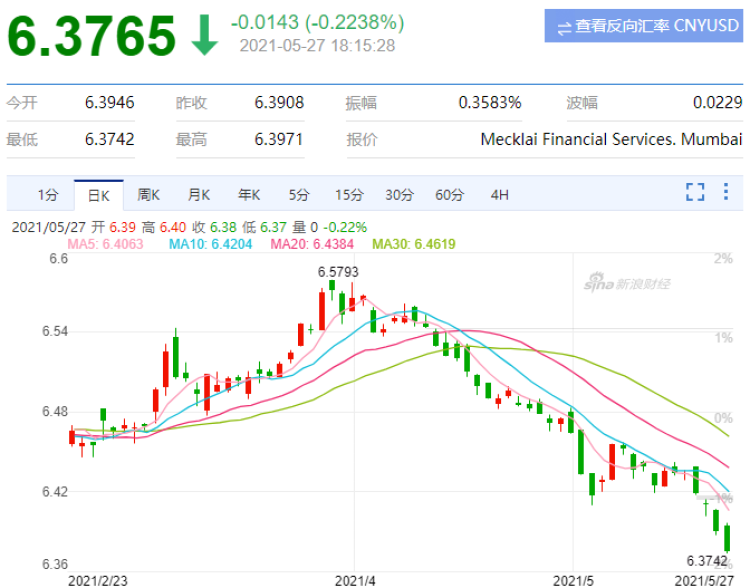Select the 30分 interval tab
This screenshot has width=750, height=588.
point(399,195)
